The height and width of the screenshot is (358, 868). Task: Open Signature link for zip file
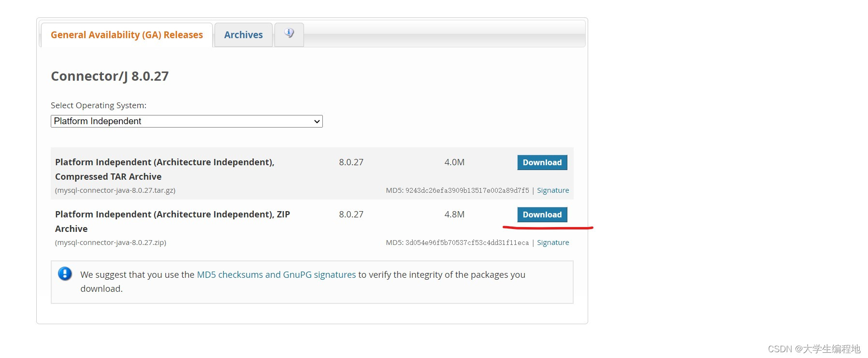point(553,243)
